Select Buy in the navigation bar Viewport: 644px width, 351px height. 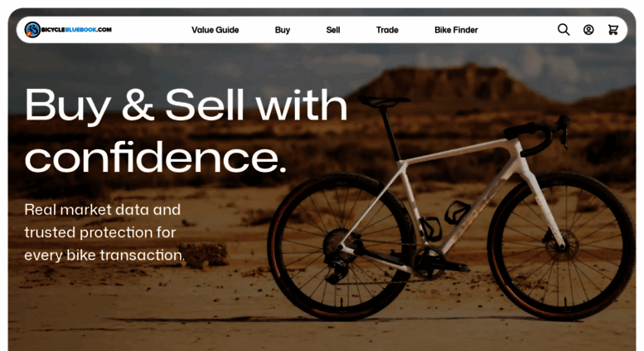[x=282, y=30]
